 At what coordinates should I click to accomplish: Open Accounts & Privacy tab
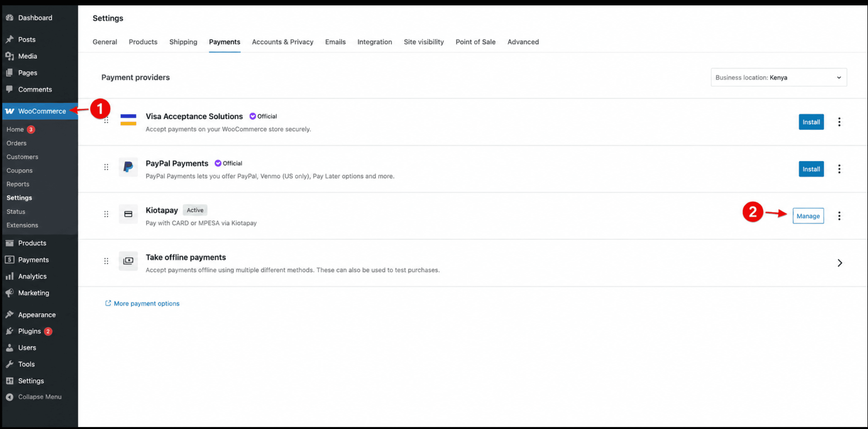tap(282, 42)
